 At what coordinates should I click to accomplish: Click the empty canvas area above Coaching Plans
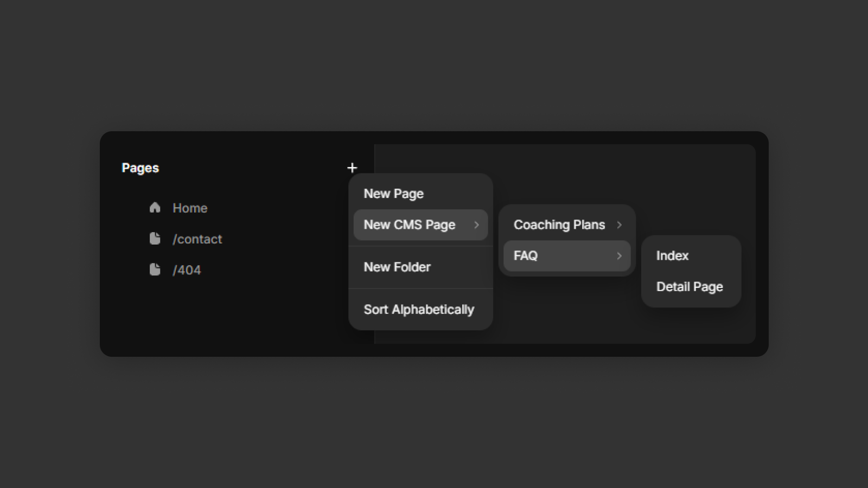tap(564, 174)
